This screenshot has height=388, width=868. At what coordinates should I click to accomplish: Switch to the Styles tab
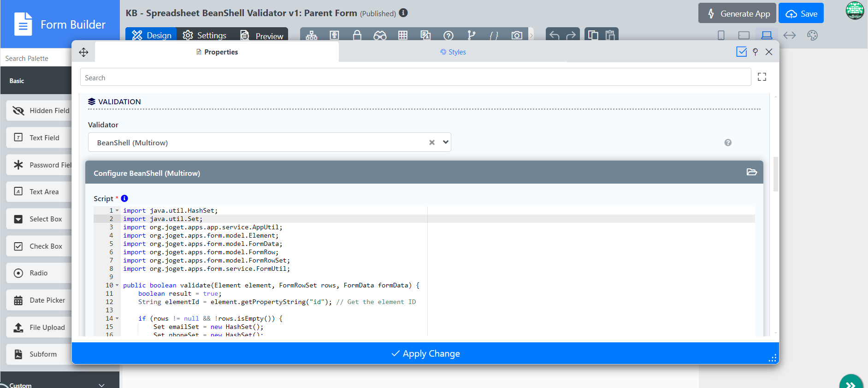coord(453,52)
